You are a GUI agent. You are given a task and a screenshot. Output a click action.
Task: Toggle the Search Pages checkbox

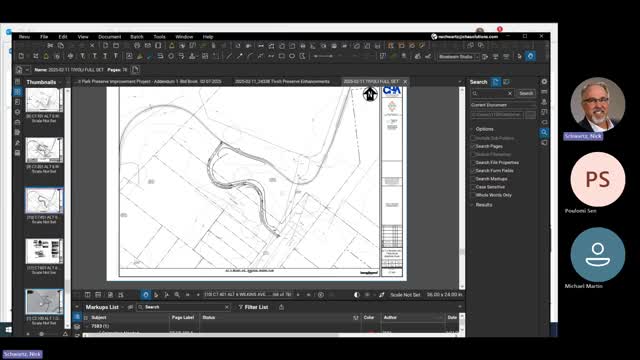[x=473, y=146]
